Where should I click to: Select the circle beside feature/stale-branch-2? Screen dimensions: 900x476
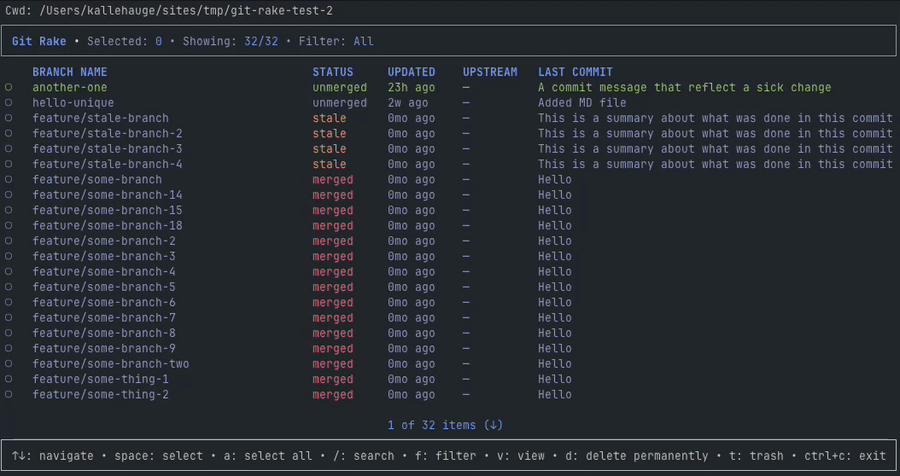[x=9, y=134]
